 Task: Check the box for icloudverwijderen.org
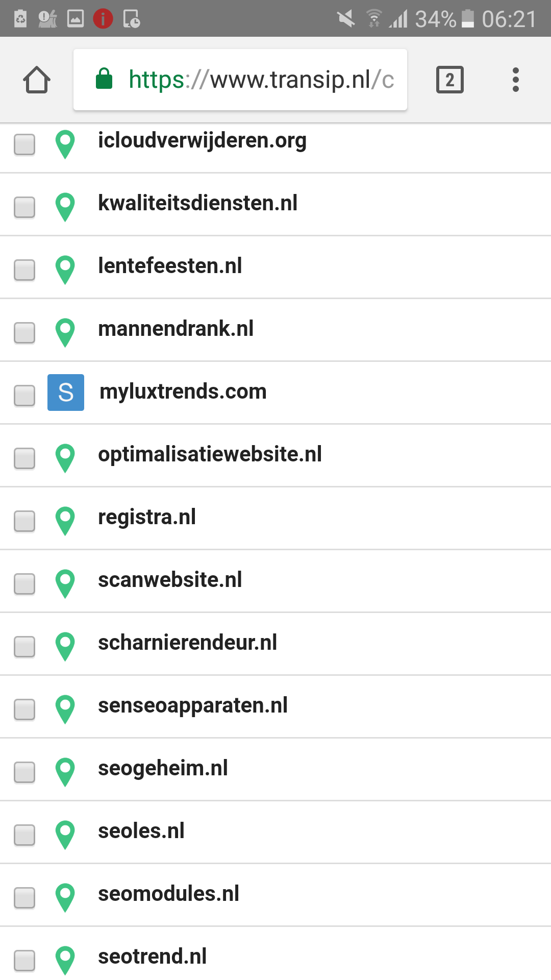click(24, 144)
